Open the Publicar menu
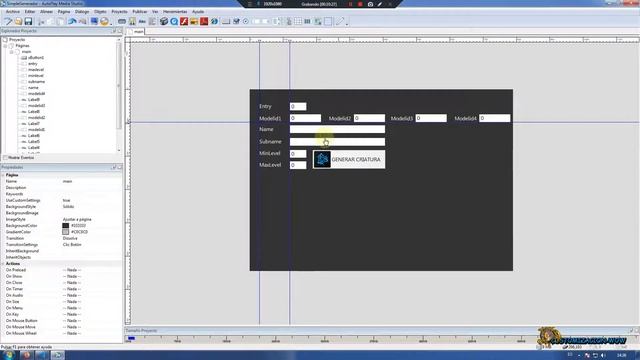 click(x=140, y=12)
